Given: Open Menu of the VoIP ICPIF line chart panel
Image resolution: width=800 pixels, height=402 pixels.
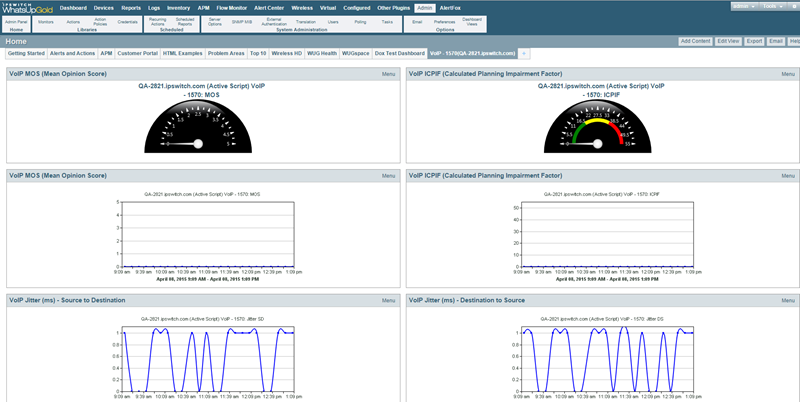Looking at the screenshot, I should 788,175.
